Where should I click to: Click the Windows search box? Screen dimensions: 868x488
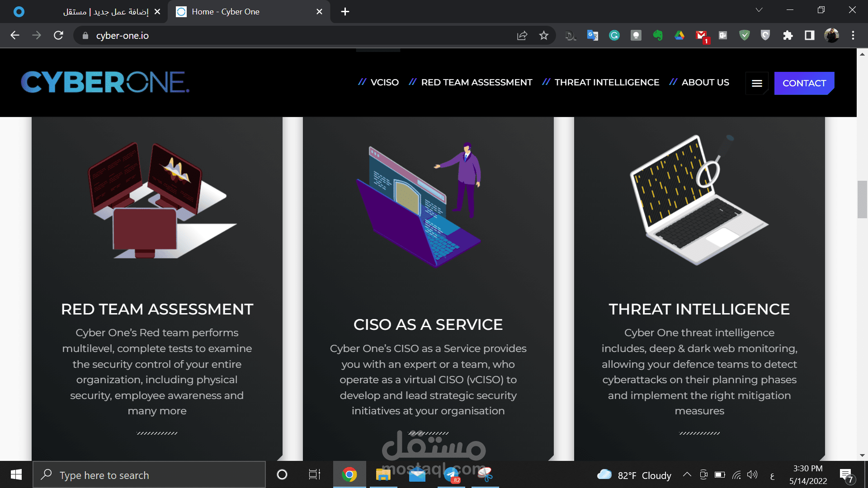pyautogui.click(x=149, y=475)
